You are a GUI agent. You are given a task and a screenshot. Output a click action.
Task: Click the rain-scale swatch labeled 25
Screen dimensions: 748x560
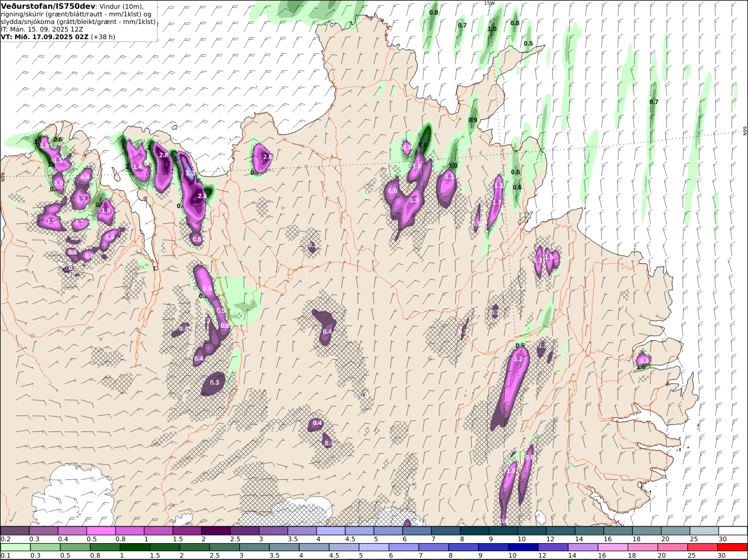702,547
